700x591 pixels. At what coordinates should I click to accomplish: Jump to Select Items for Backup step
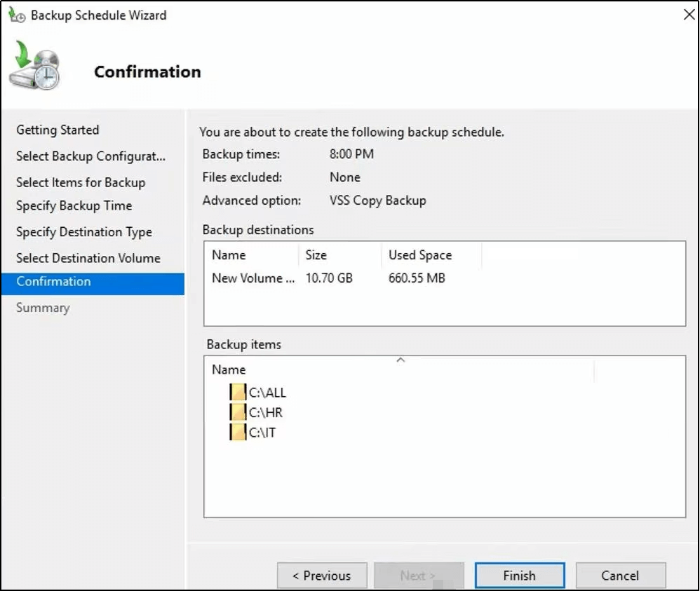(81, 182)
